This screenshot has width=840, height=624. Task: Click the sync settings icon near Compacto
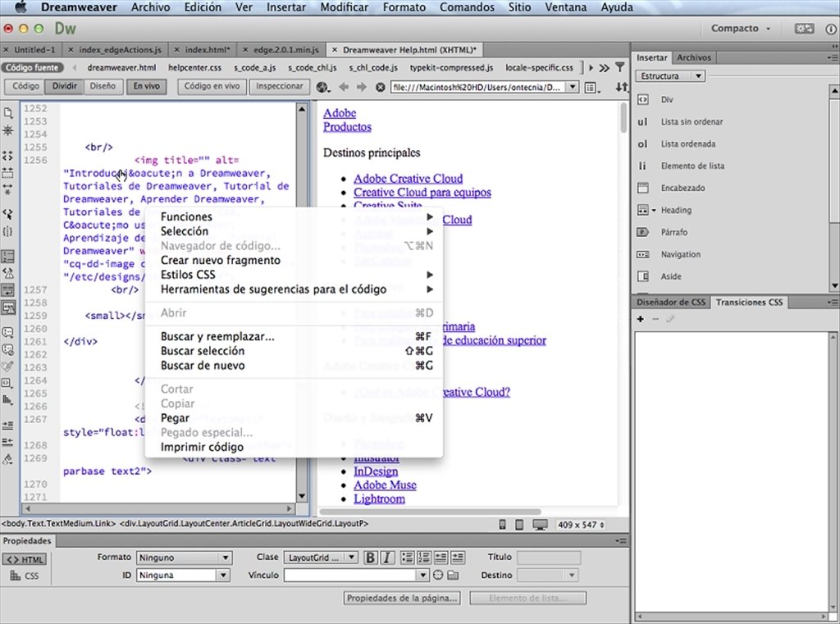tap(804, 29)
